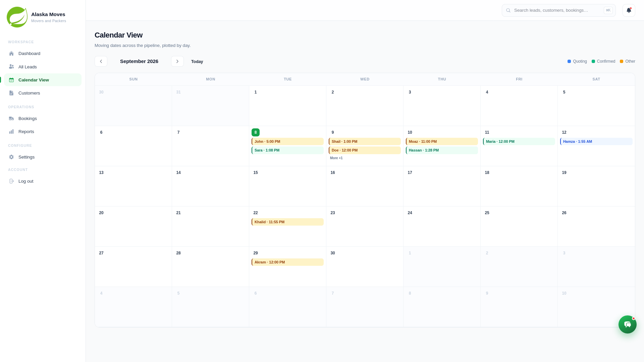Open Reports bar chart icon

[11, 132]
